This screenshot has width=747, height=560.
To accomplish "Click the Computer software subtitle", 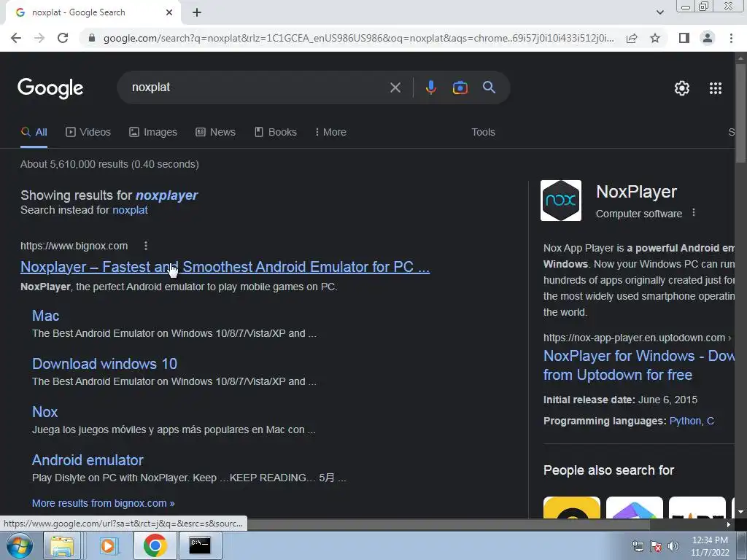I will [x=639, y=214].
